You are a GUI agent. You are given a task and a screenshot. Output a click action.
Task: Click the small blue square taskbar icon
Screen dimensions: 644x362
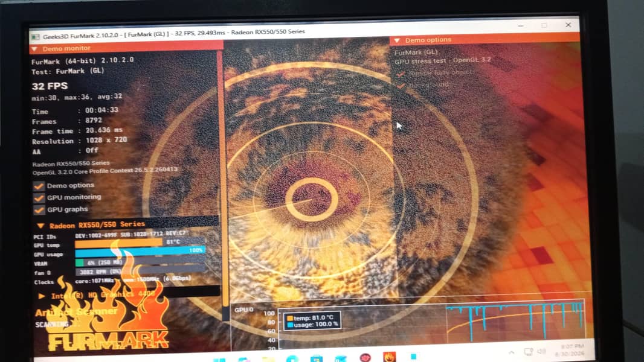click(413, 356)
